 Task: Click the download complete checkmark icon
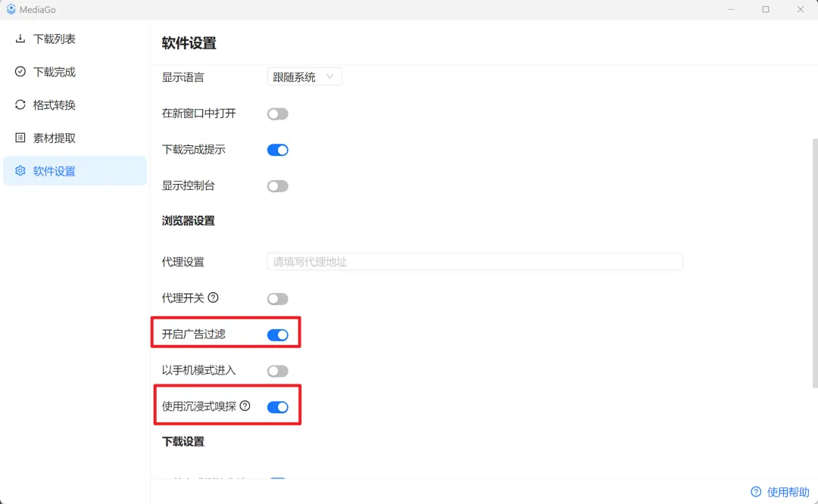click(x=20, y=72)
